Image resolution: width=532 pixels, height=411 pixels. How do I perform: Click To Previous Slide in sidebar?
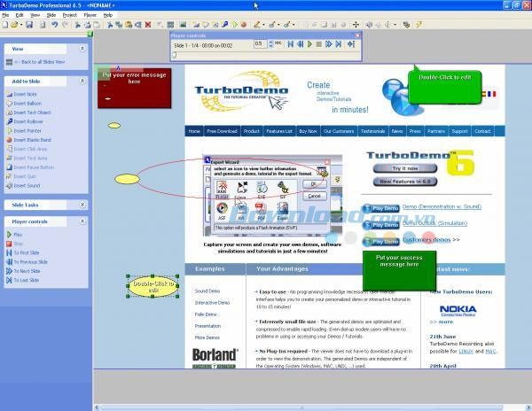pos(27,262)
